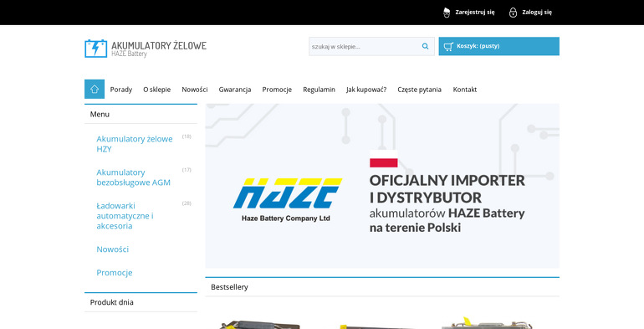Visit the Kontakt page
Viewport: 644px width, 329px height.
tap(465, 90)
